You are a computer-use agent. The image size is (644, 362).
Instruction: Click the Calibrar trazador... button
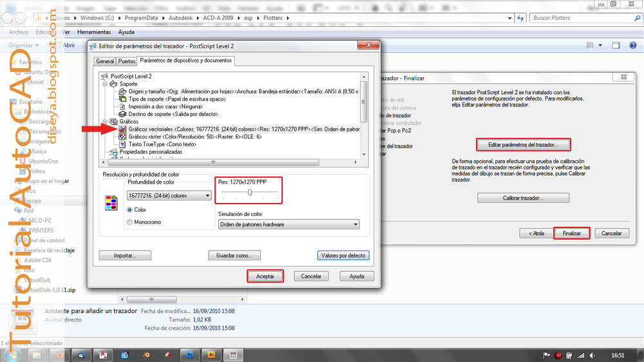click(x=523, y=198)
